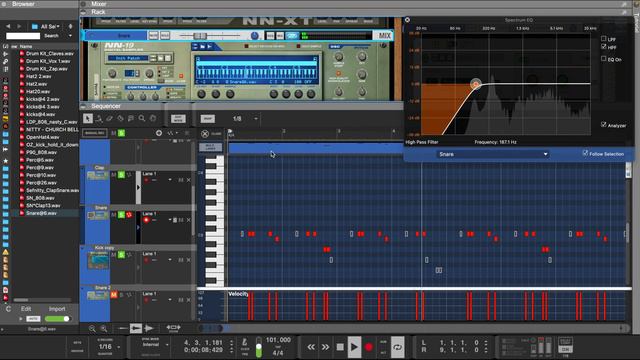The width and height of the screenshot is (640, 360).
Task: Click the add track circle icon
Action: [x=159, y=133]
